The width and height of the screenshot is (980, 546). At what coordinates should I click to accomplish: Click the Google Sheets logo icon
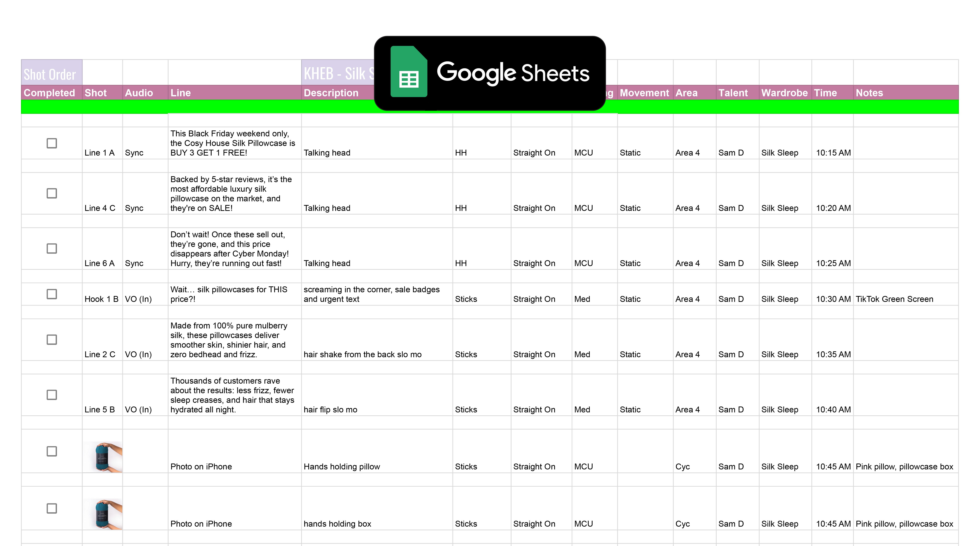409,72
